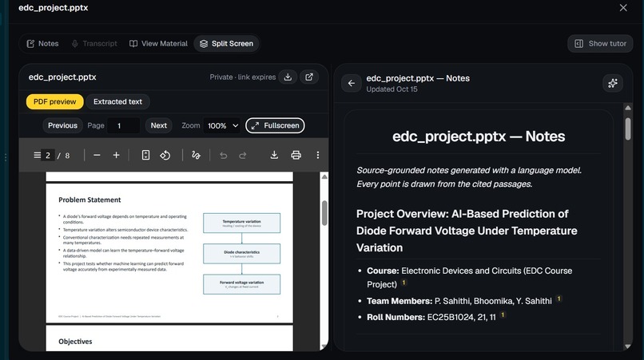Click the 'edc_project.pptx — Notes' main title
The width and height of the screenshot is (644, 360).
point(479,136)
